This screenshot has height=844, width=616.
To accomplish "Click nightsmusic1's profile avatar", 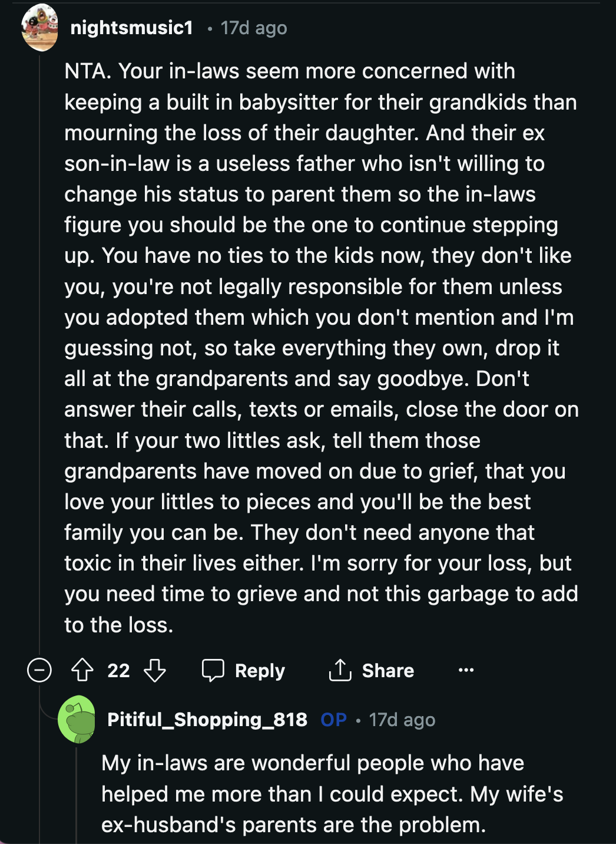I will coord(39,27).
